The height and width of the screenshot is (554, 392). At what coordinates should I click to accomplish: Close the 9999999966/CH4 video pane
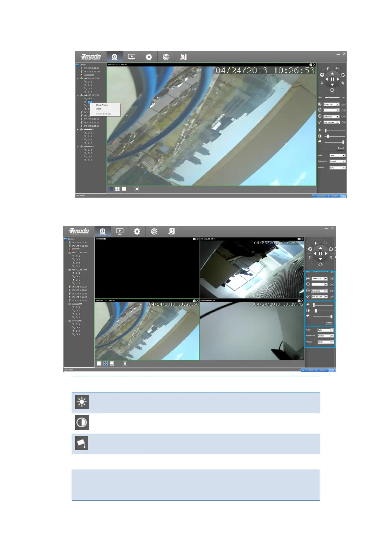(x=302, y=301)
